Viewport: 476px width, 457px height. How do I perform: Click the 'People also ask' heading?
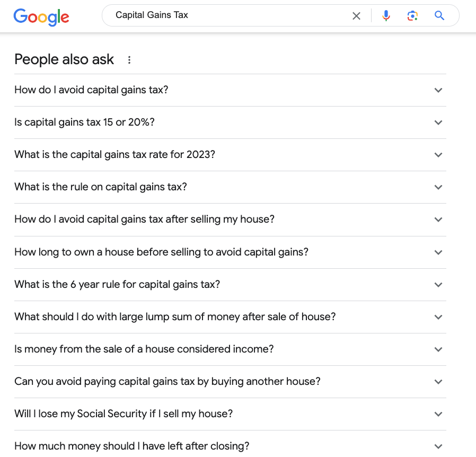click(x=64, y=59)
